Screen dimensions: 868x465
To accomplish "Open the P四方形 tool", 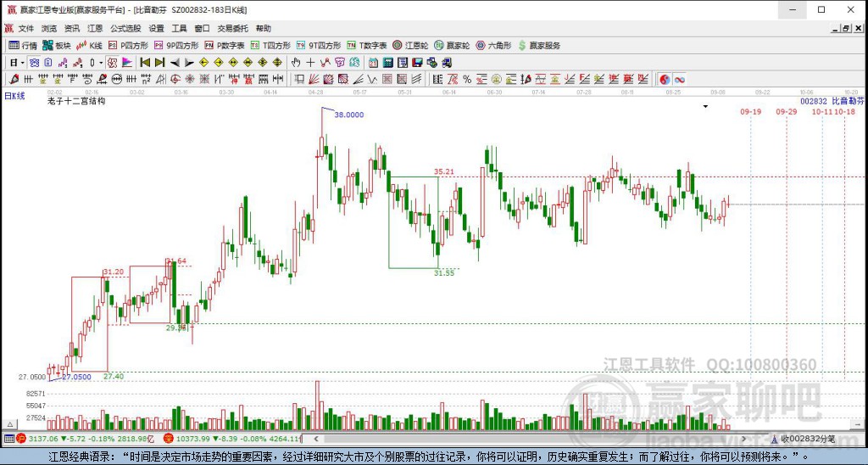I will (x=129, y=46).
